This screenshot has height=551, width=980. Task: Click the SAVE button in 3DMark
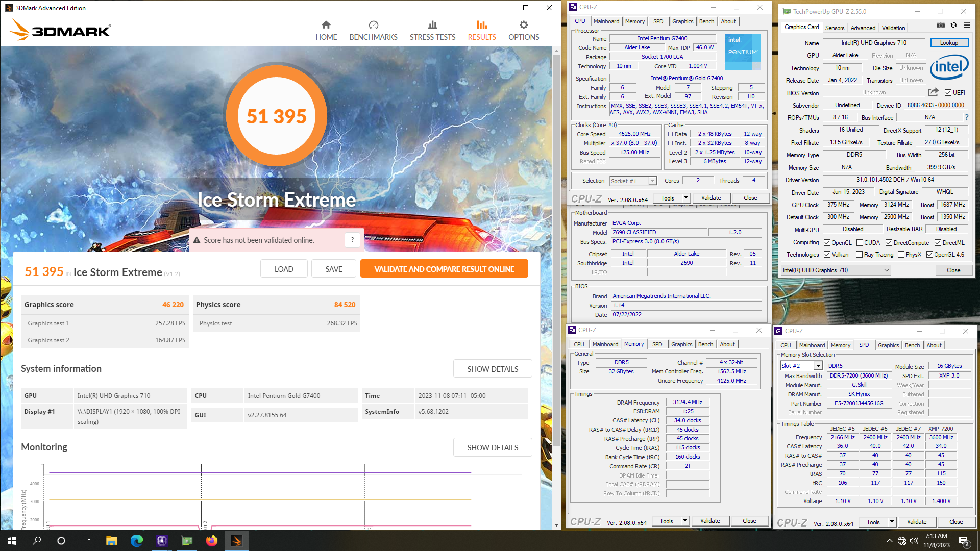pos(334,269)
